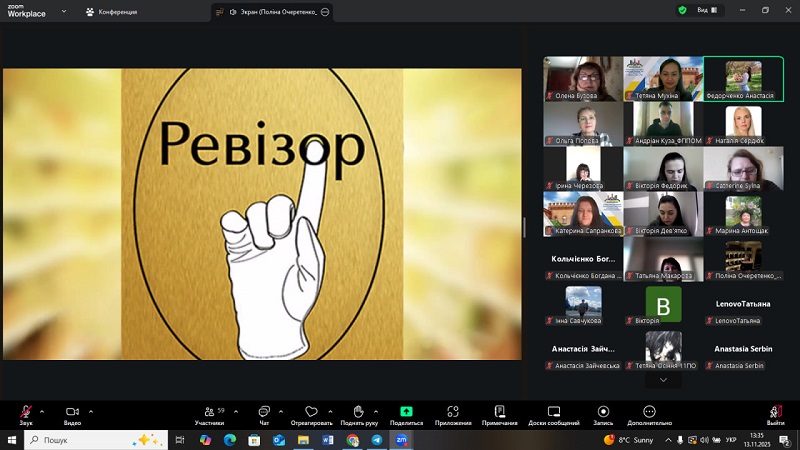
Task: Open the Примечания notes icon
Action: [499, 412]
